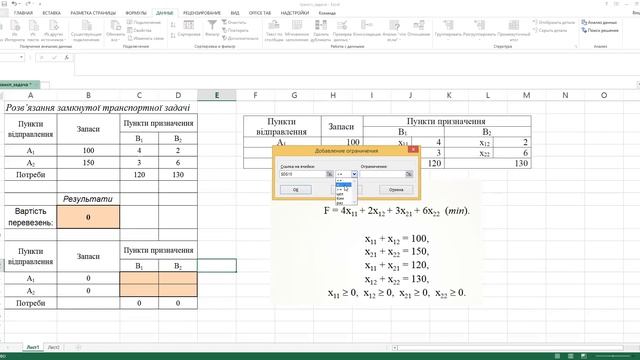
Task: Open Name Box dropdown arrow
Action: pos(21,58)
